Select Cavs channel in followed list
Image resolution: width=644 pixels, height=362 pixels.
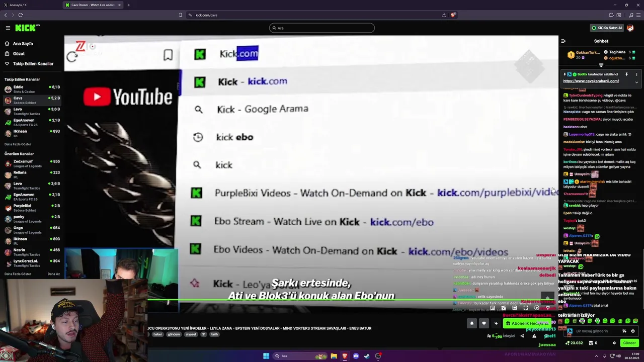(32, 100)
